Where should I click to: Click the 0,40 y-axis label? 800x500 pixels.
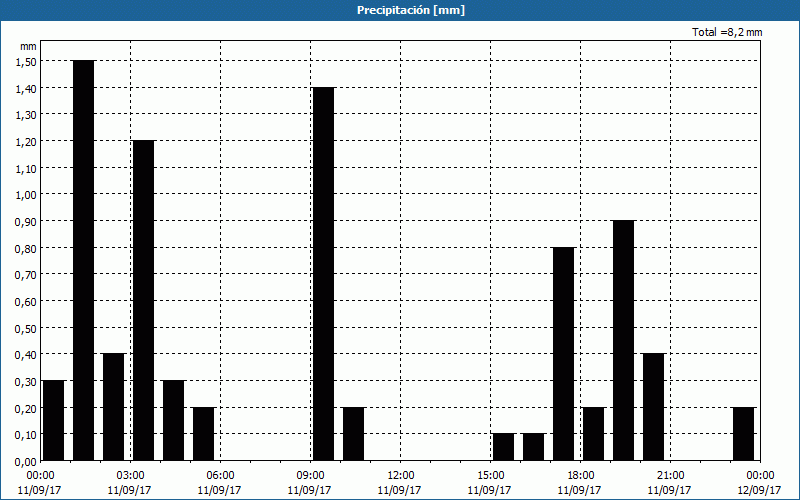pyautogui.click(x=26, y=355)
